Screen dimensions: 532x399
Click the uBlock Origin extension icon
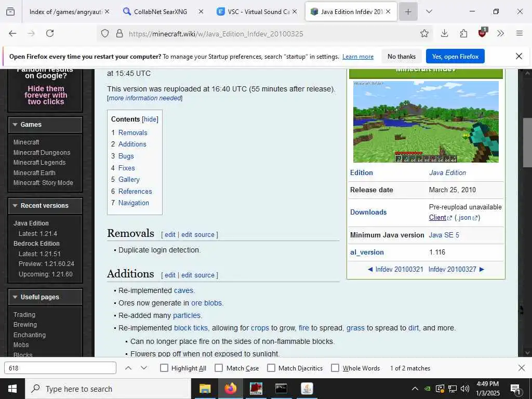coord(482,33)
